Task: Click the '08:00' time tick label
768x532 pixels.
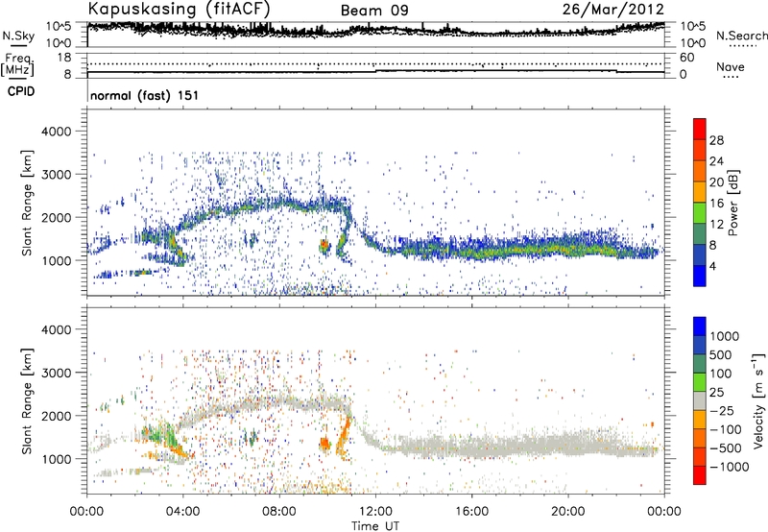Action: tap(279, 512)
